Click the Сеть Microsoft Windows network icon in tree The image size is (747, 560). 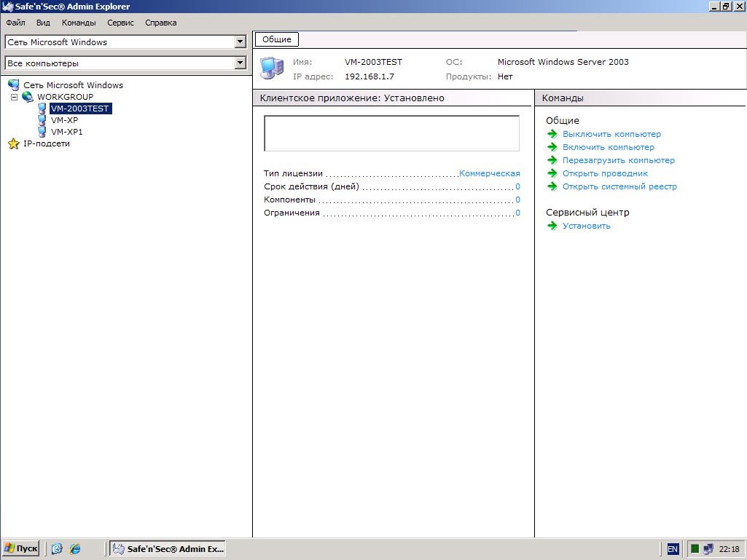[x=14, y=85]
